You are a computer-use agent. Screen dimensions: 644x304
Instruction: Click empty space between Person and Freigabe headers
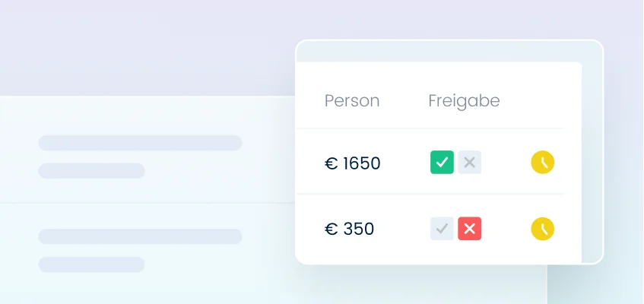[x=403, y=101]
